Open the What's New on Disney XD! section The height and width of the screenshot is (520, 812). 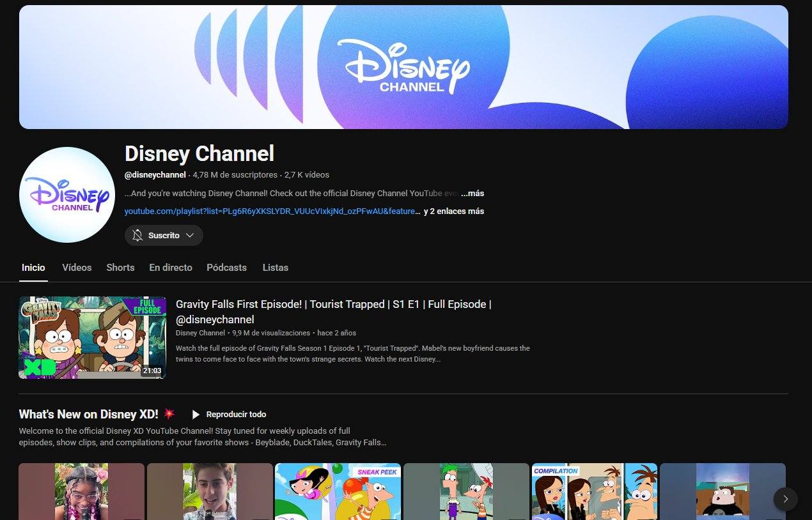(88, 414)
